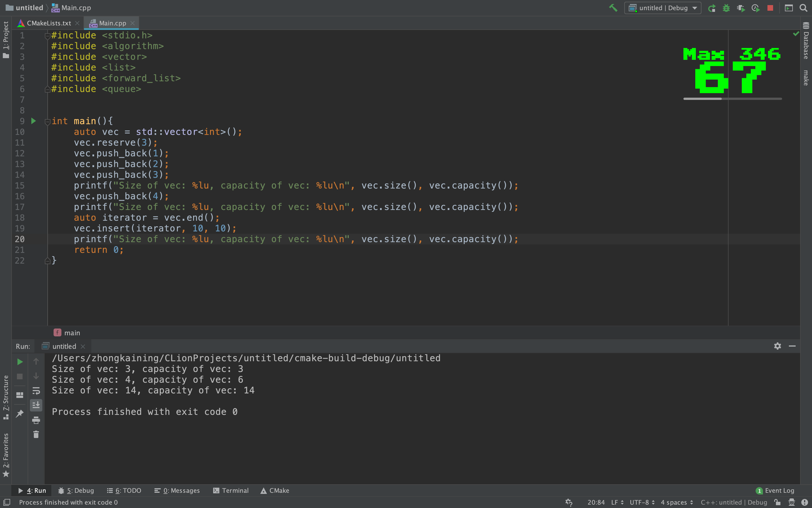The image size is (812, 508).
Task: Open CMake tool window
Action: point(275,491)
